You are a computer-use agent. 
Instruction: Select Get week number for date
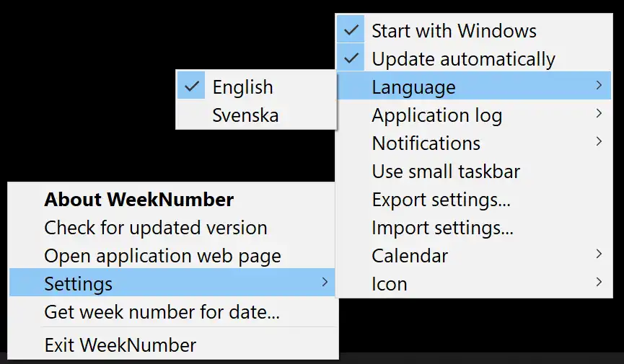pyautogui.click(x=162, y=312)
